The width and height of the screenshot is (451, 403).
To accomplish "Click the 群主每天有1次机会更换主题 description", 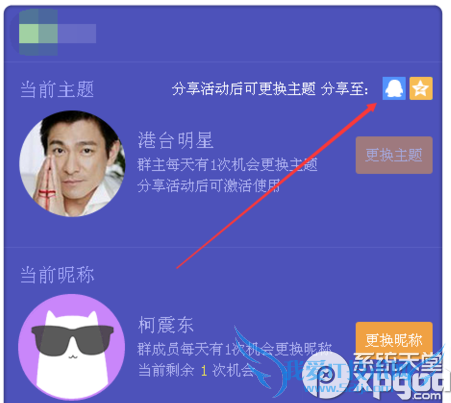I will tap(227, 165).
